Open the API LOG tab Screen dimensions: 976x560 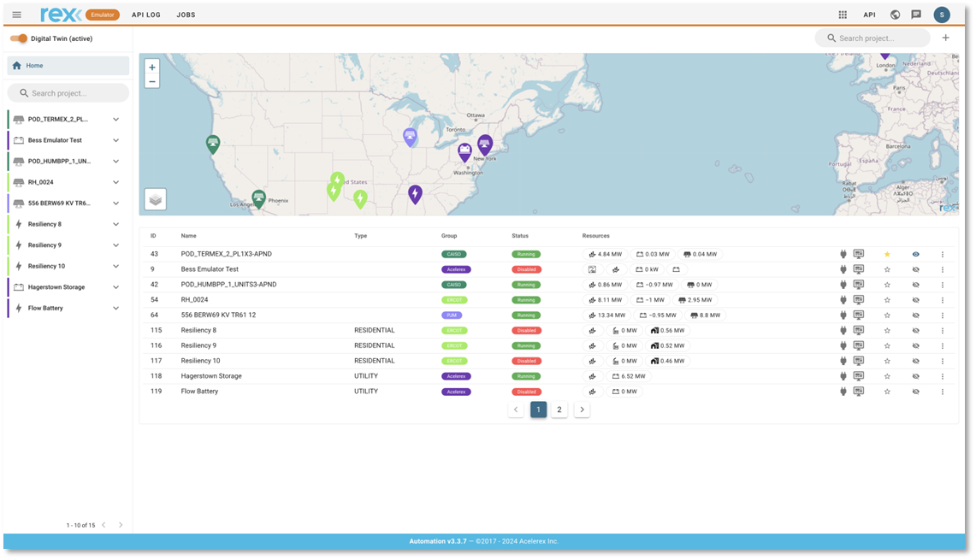[x=146, y=15]
